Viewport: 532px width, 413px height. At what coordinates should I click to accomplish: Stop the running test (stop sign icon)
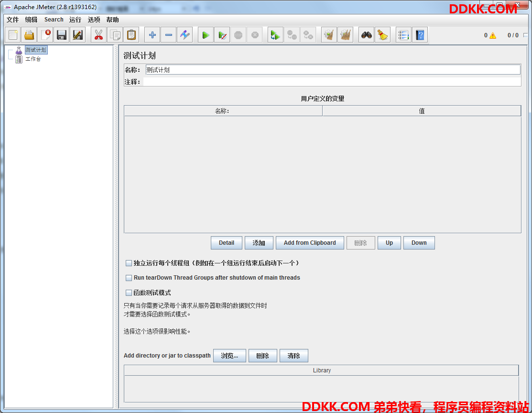point(239,35)
